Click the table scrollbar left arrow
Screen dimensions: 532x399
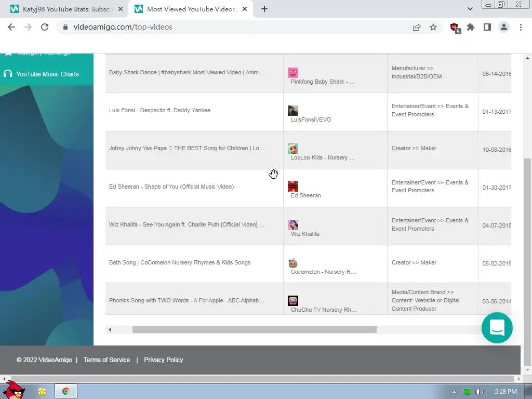[x=109, y=329]
